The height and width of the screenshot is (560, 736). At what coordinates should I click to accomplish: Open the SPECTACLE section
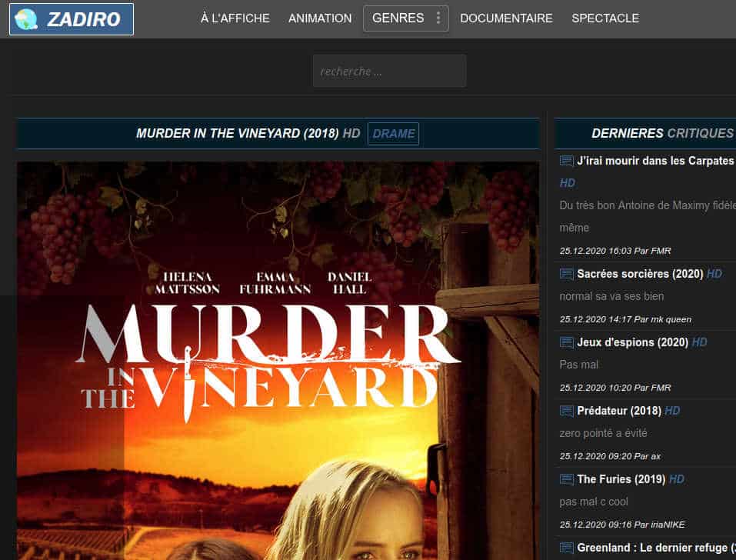605,18
